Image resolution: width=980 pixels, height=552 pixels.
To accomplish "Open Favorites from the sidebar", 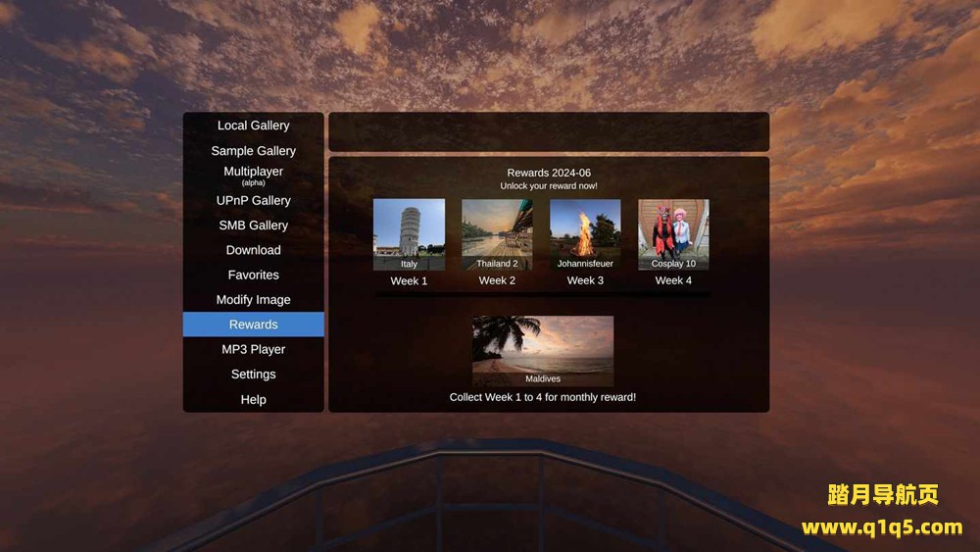I will click(x=253, y=276).
